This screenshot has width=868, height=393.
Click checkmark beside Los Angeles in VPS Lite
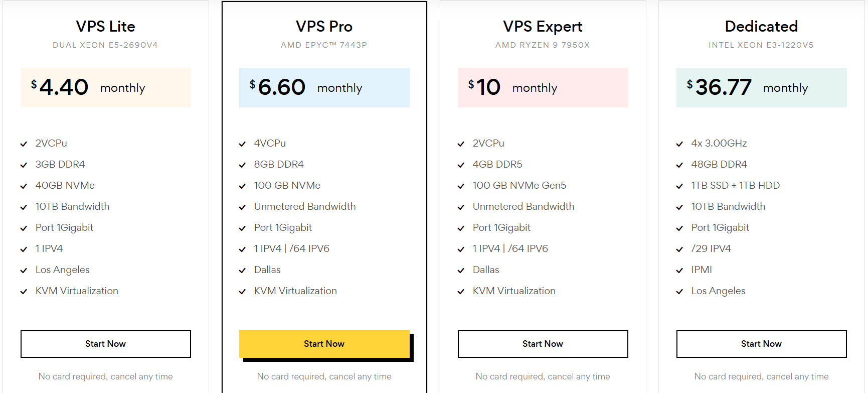(x=24, y=271)
